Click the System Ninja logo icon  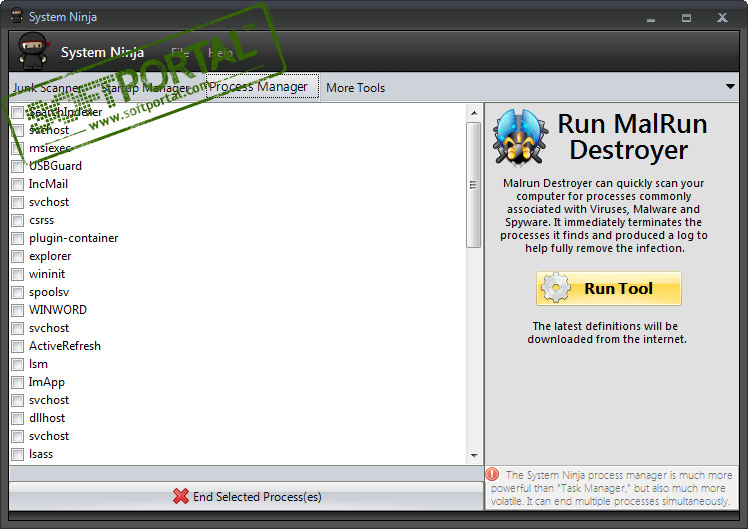(33, 51)
